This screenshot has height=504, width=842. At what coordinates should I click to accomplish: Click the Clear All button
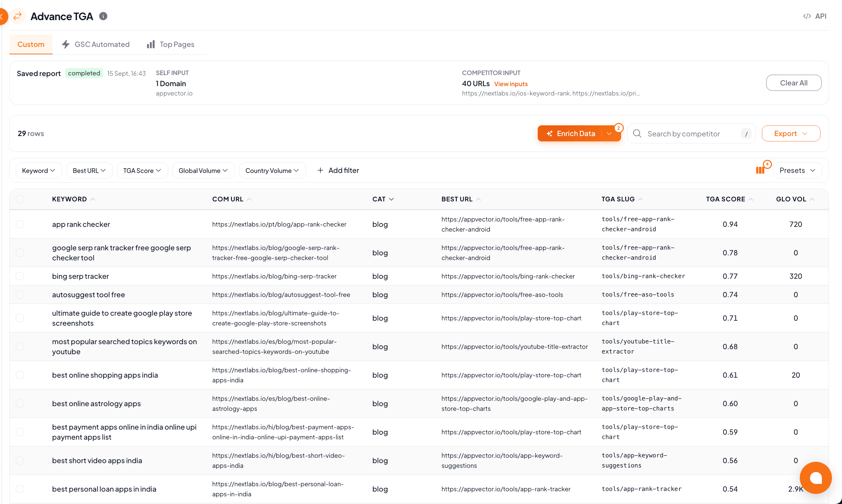point(793,83)
